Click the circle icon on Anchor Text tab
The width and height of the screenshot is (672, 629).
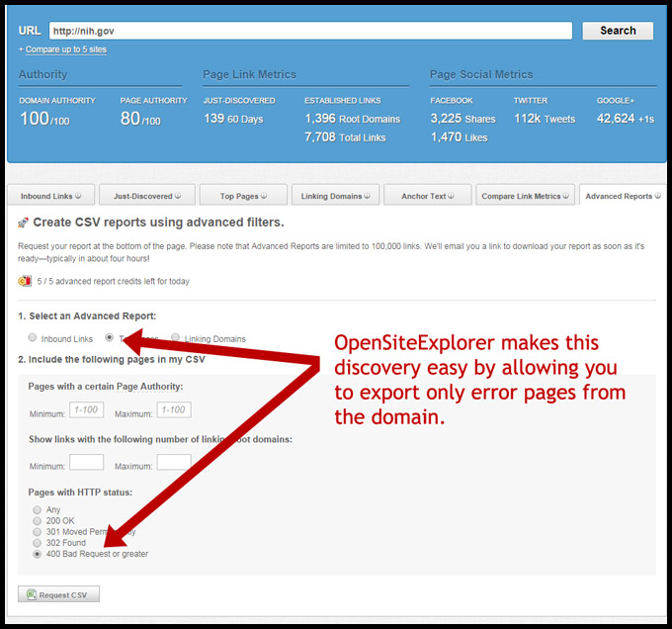(x=452, y=196)
